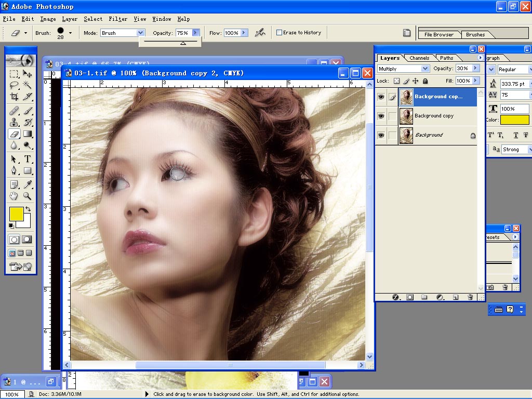Click the add layer mask icon
532x399 pixels.
point(410,297)
